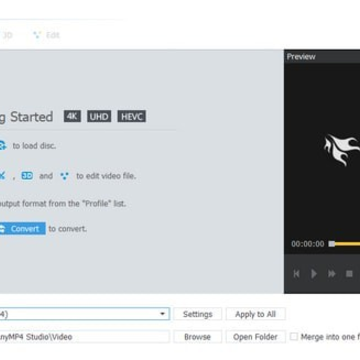
Task: Click the load disc icon beside 'to load disc'
Action: coord(2,146)
